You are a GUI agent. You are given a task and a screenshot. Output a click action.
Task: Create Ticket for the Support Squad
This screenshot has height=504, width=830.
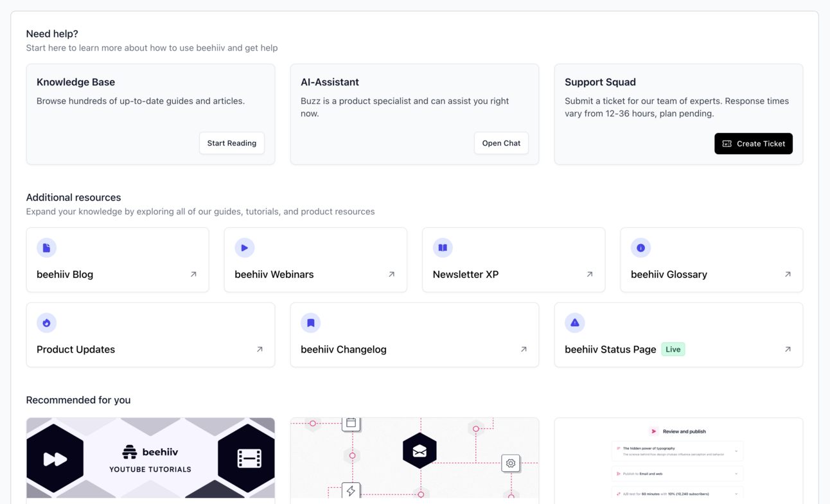[x=754, y=144]
